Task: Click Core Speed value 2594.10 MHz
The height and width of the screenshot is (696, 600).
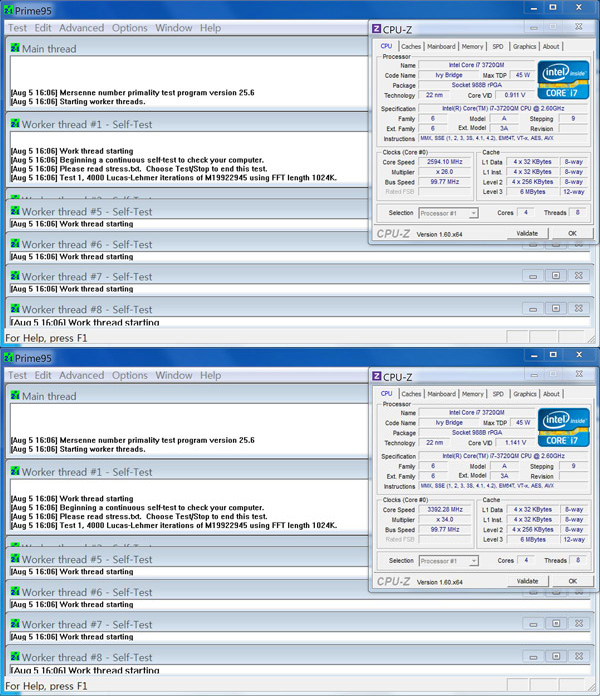Action: (445, 162)
